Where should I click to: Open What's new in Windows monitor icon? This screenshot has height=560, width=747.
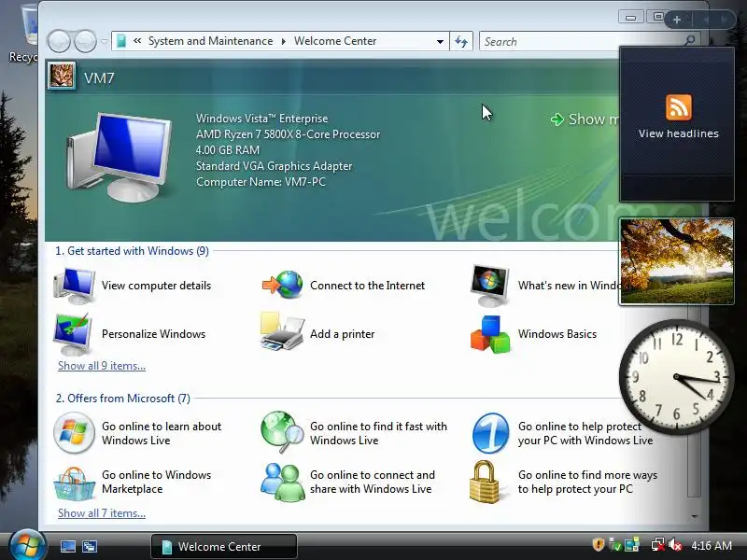tap(489, 286)
